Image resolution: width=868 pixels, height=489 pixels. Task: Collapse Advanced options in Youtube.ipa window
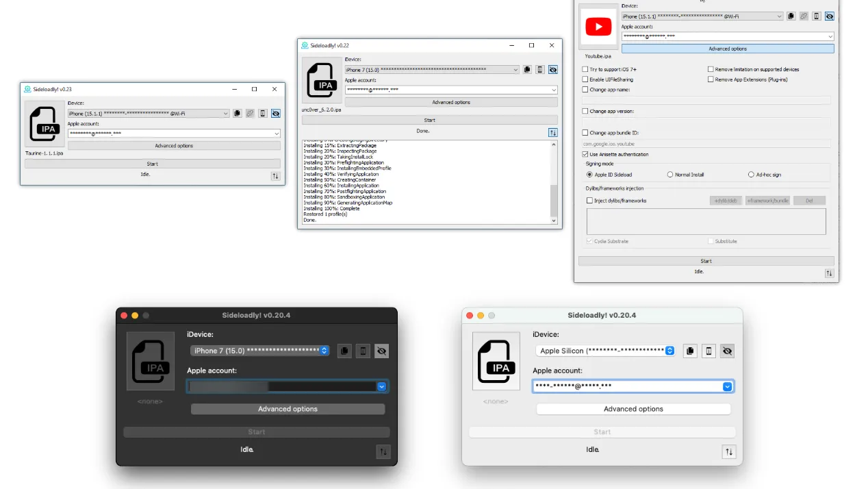[x=728, y=49]
